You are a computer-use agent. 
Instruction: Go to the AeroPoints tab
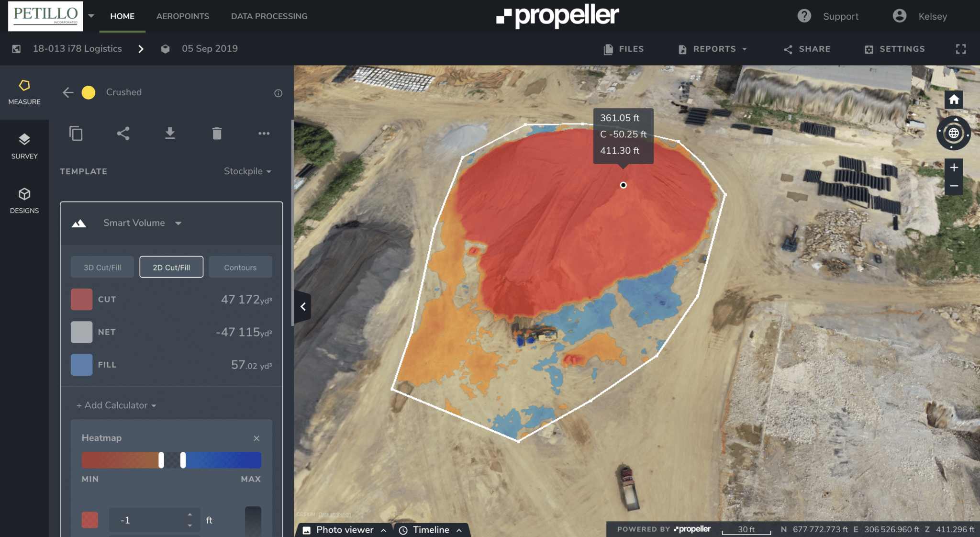(182, 16)
